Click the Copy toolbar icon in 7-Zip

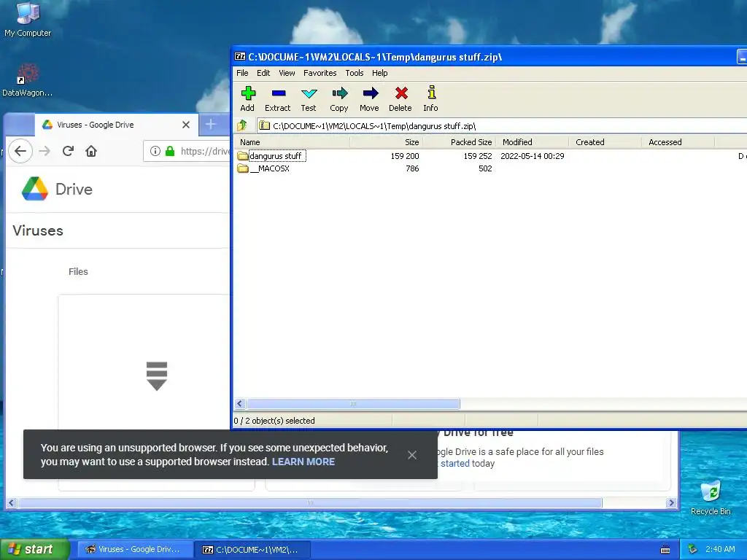[x=338, y=99]
